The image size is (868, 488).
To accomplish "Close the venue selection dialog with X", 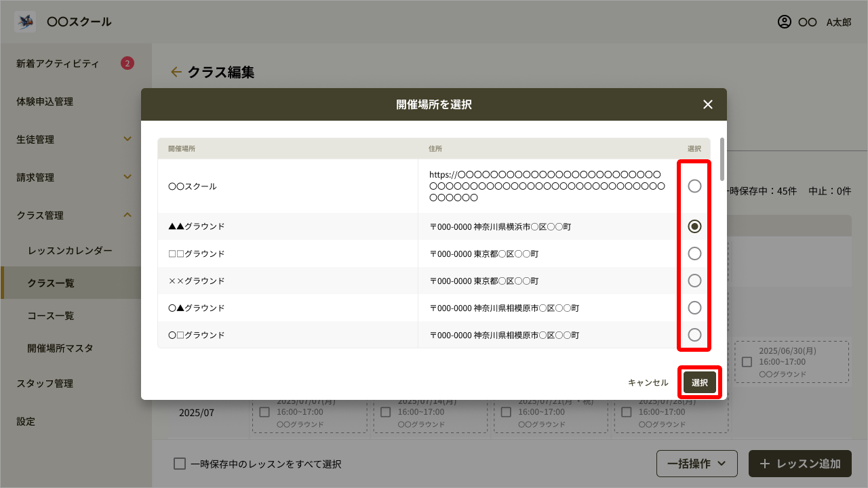I will click(708, 104).
